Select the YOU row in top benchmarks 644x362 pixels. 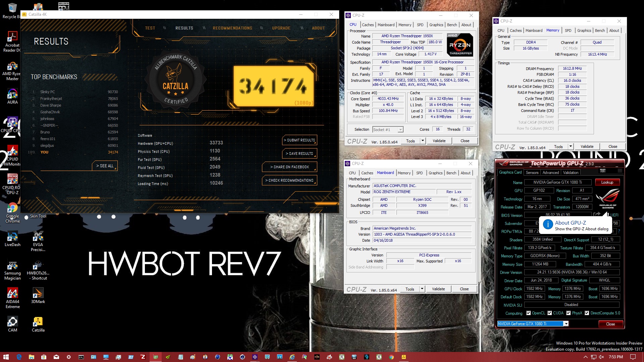pos(73,152)
